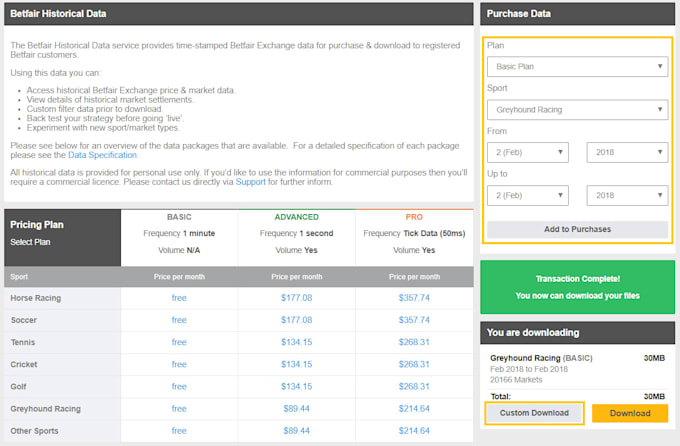This screenshot has height=446, width=680.
Task: Select the ADVANCED plan column header
Action: pyautogui.click(x=297, y=217)
